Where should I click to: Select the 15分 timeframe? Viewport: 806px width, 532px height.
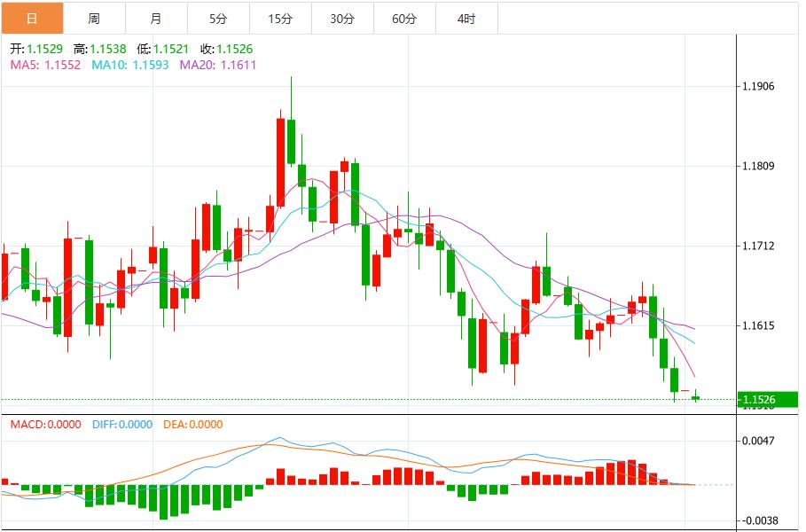coord(278,16)
